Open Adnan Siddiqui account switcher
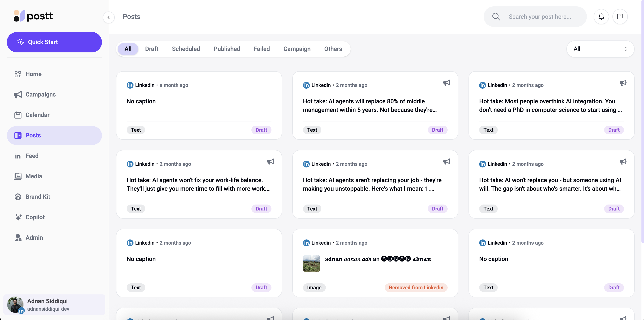Viewport: 644px width, 320px height. (x=54, y=304)
